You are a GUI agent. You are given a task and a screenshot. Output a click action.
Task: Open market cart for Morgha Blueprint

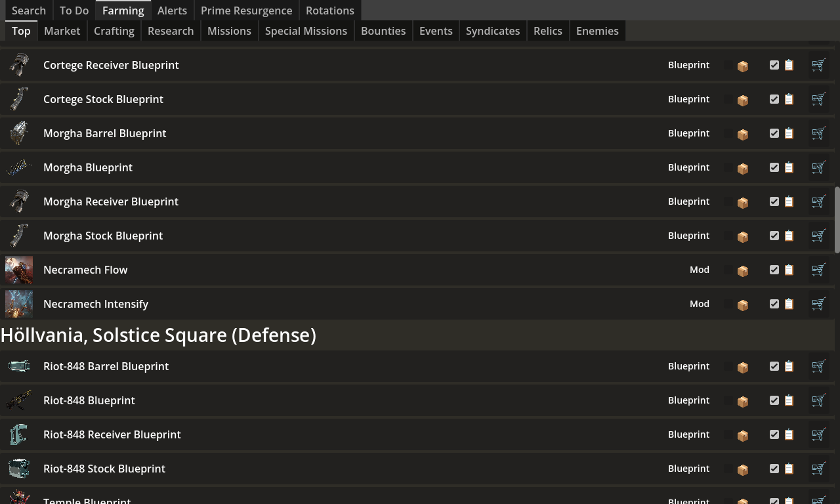818,167
